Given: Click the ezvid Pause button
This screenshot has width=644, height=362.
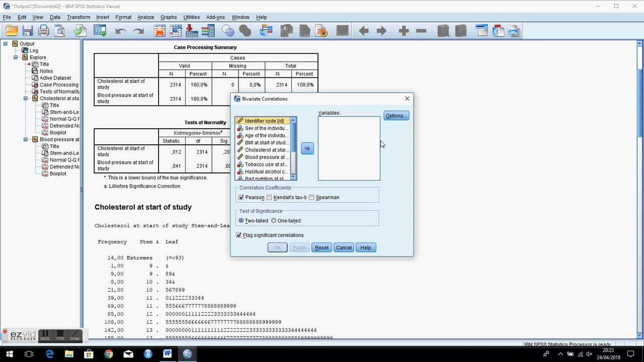Looking at the screenshot, I should [45, 335].
